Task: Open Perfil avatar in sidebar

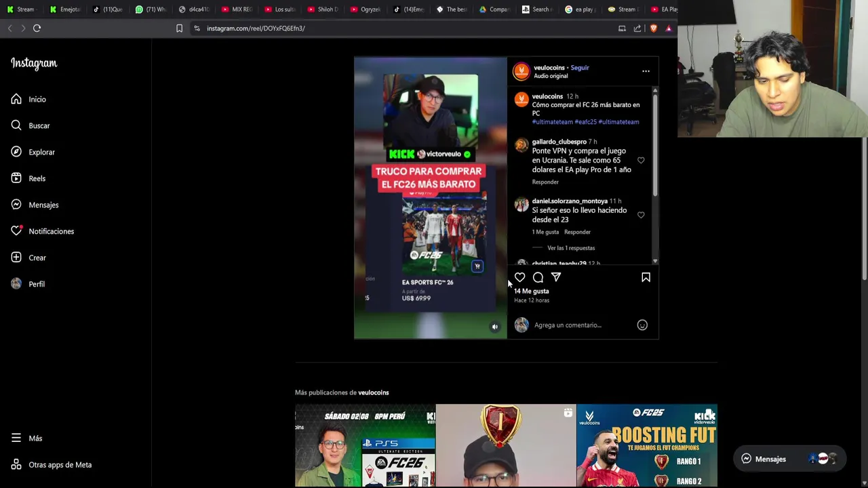Action: [x=16, y=284]
